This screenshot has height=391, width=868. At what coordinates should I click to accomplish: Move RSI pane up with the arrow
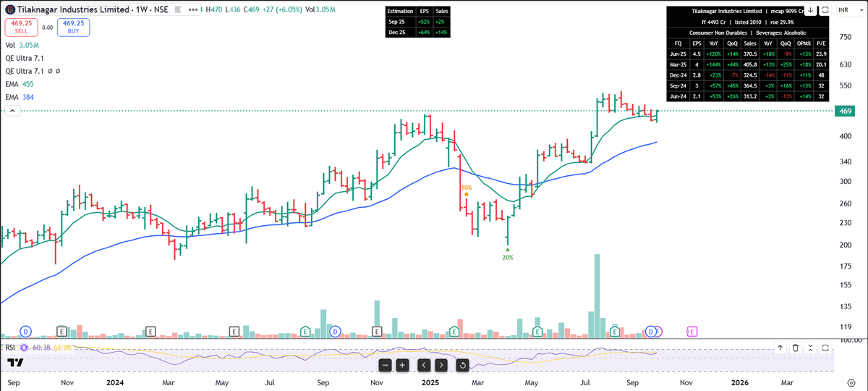(780, 348)
